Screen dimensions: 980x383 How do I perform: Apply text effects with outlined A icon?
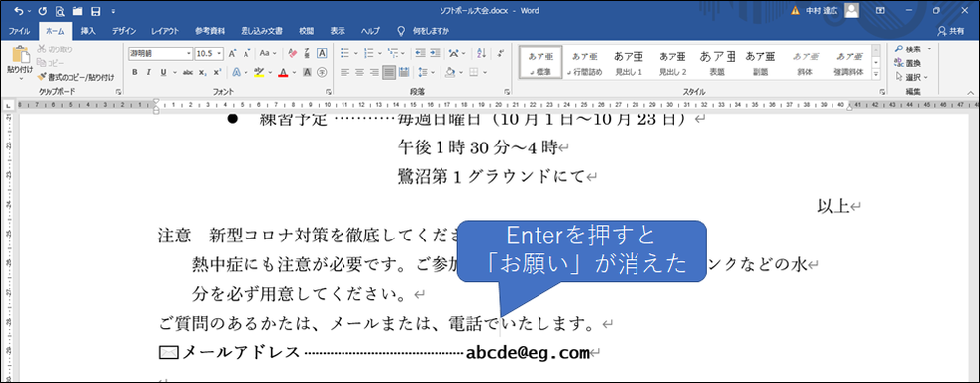pyautogui.click(x=238, y=72)
